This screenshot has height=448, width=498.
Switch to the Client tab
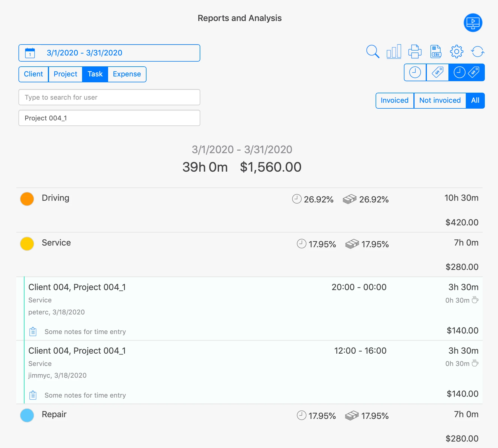tap(33, 74)
